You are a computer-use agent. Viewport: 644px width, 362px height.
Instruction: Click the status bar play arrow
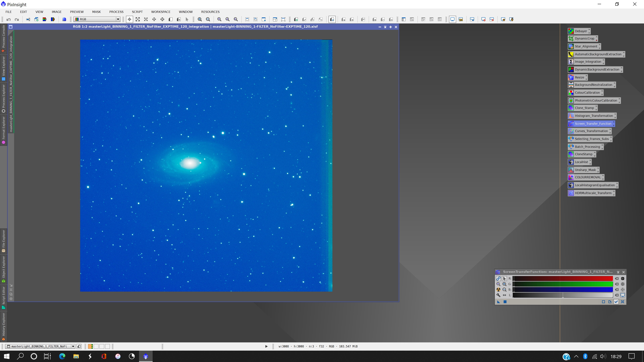(266, 346)
